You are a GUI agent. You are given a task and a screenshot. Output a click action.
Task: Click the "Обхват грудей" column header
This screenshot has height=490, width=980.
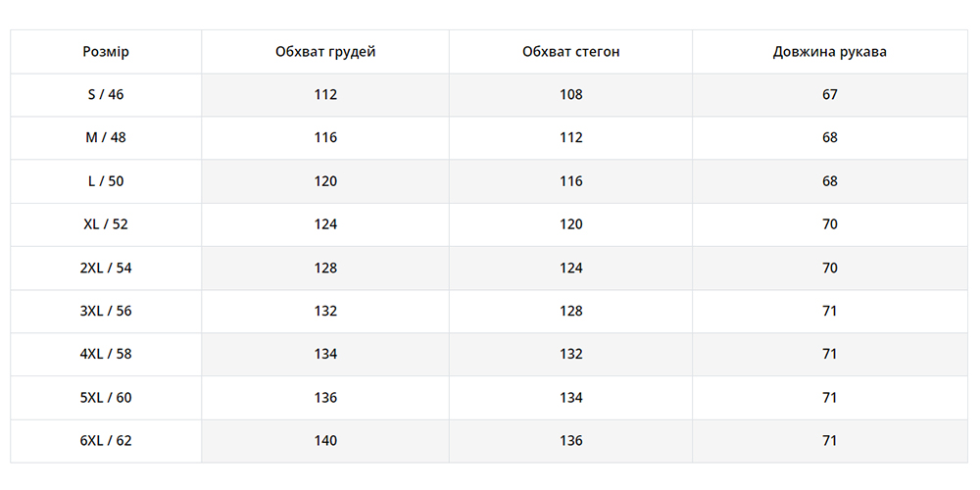pyautogui.click(x=325, y=52)
